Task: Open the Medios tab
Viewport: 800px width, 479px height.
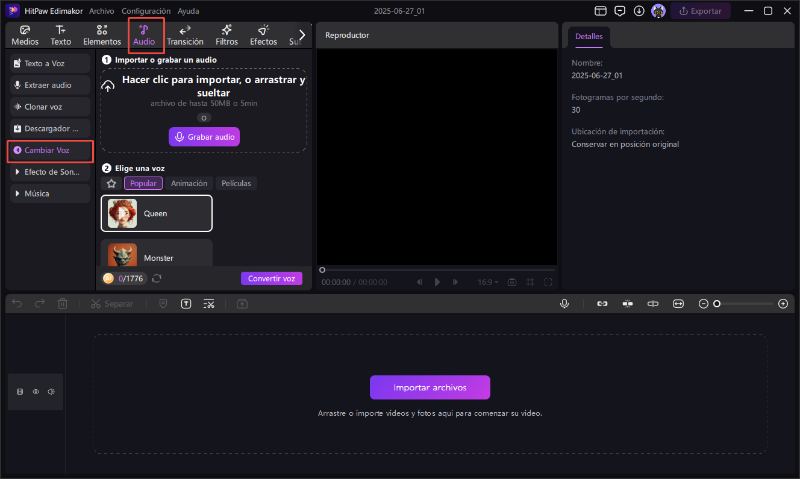Action: click(x=24, y=35)
